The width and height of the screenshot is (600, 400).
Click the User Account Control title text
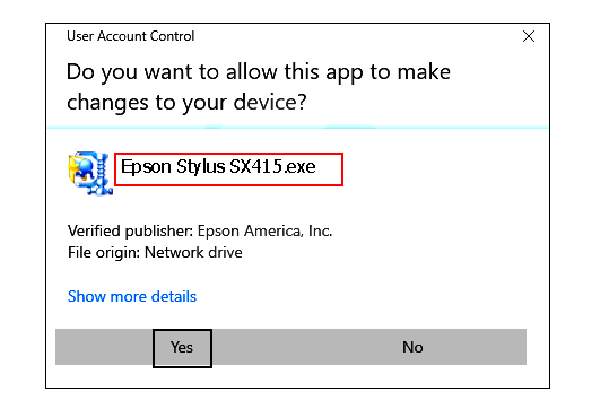130,36
